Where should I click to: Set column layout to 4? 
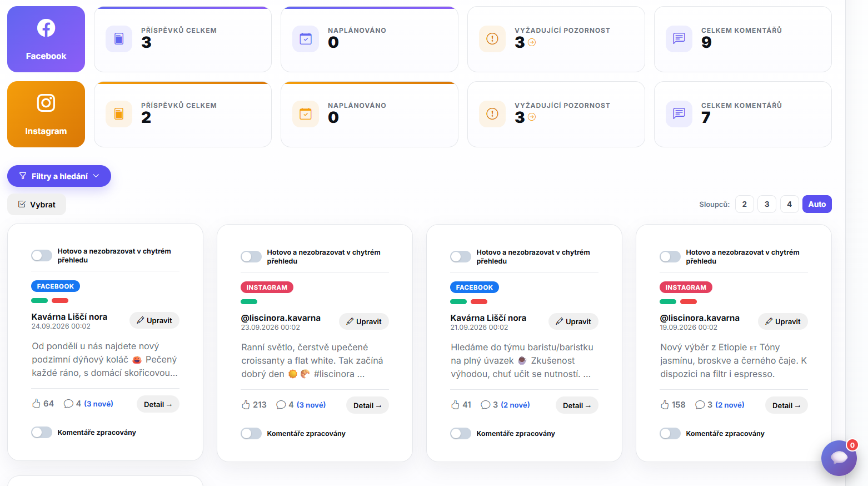click(x=790, y=204)
